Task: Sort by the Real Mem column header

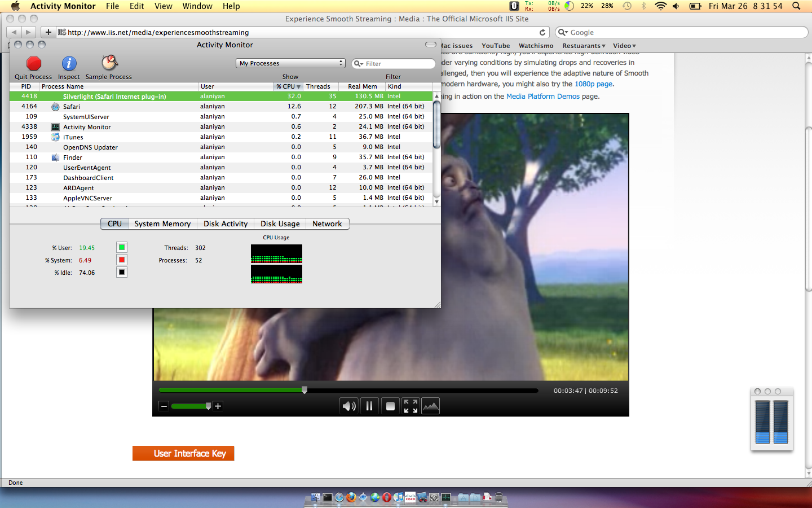Action: (x=362, y=86)
